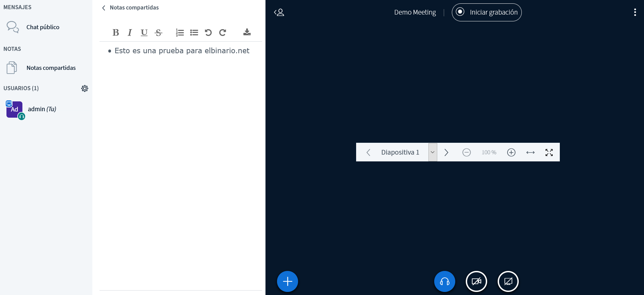Screen dimensions: 644x295
Task: Open the three-dot options menu
Action: point(635,12)
